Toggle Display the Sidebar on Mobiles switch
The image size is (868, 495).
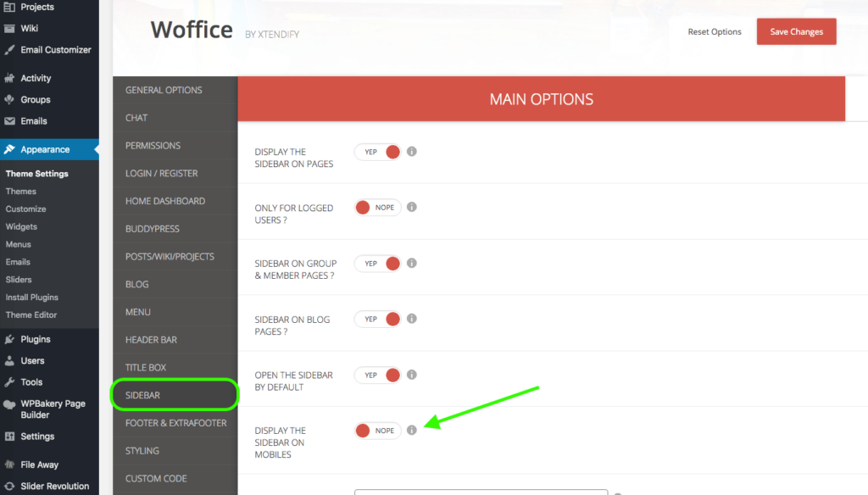(x=377, y=431)
